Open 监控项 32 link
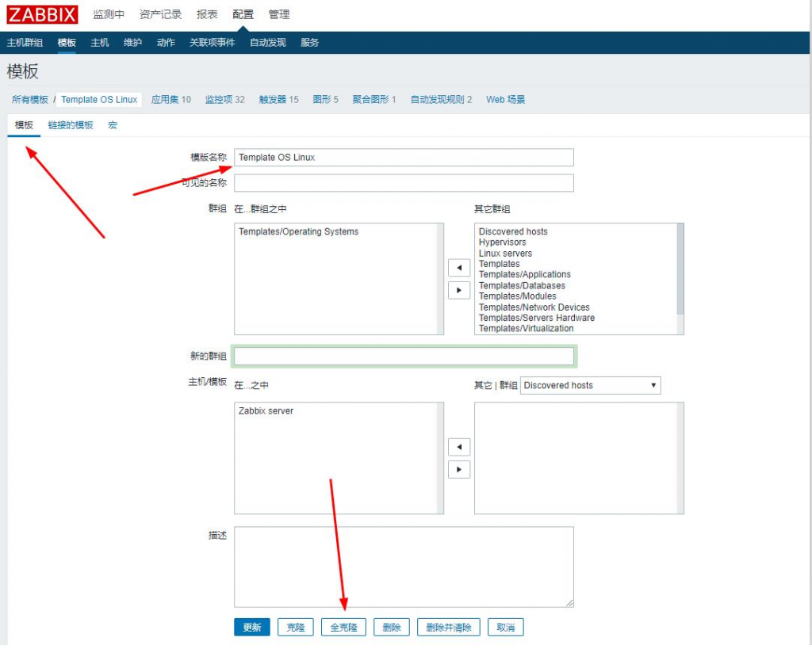Image resolution: width=812 pixels, height=645 pixels. point(224,99)
